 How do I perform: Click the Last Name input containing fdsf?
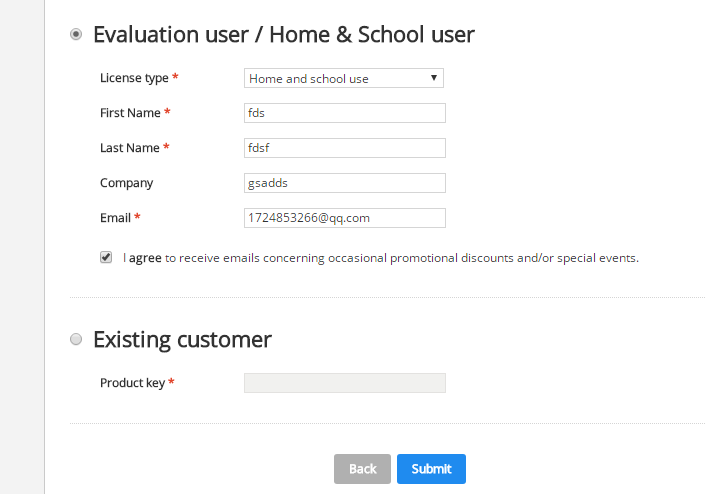(345, 148)
